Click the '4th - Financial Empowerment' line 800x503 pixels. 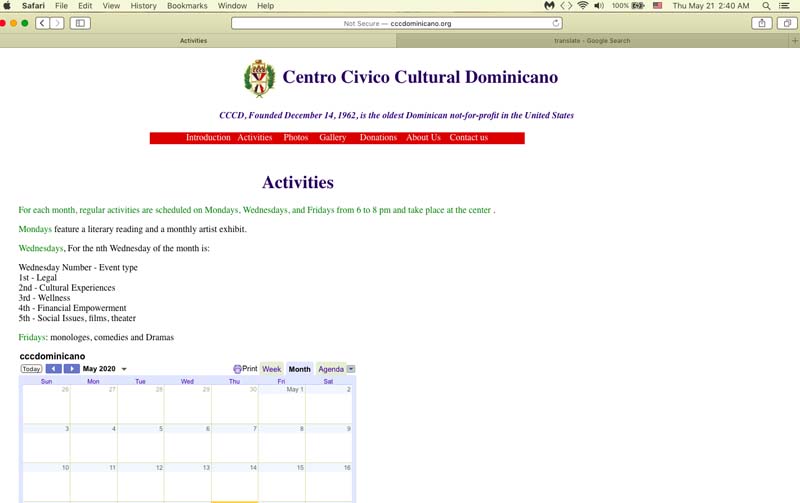tap(72, 308)
